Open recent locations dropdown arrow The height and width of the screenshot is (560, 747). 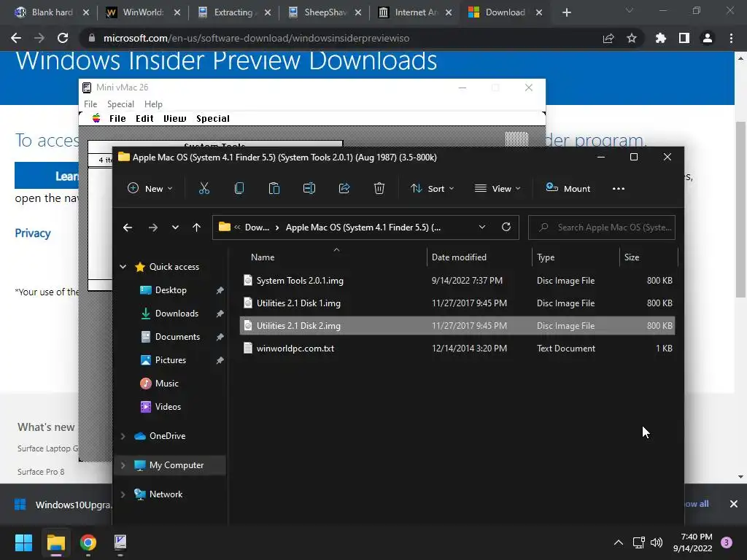coord(175,227)
